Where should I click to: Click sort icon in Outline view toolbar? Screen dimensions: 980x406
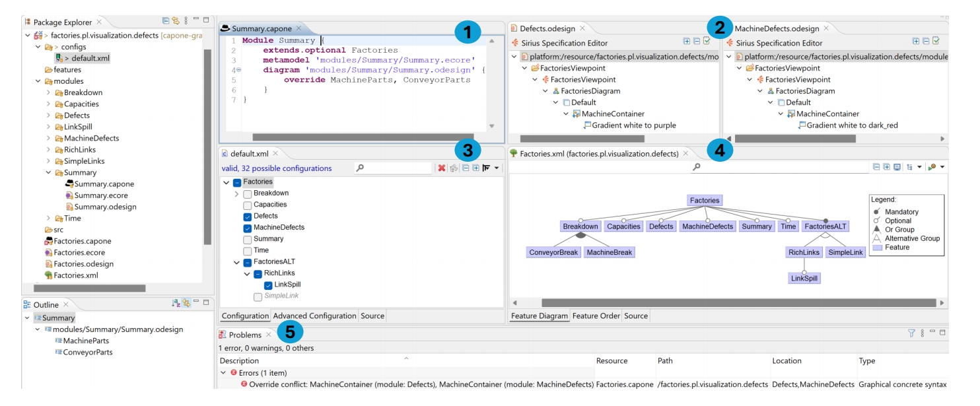tap(176, 304)
